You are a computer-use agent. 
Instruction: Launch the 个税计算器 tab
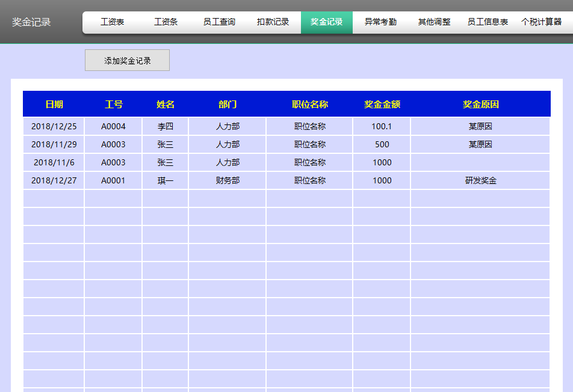(x=544, y=21)
